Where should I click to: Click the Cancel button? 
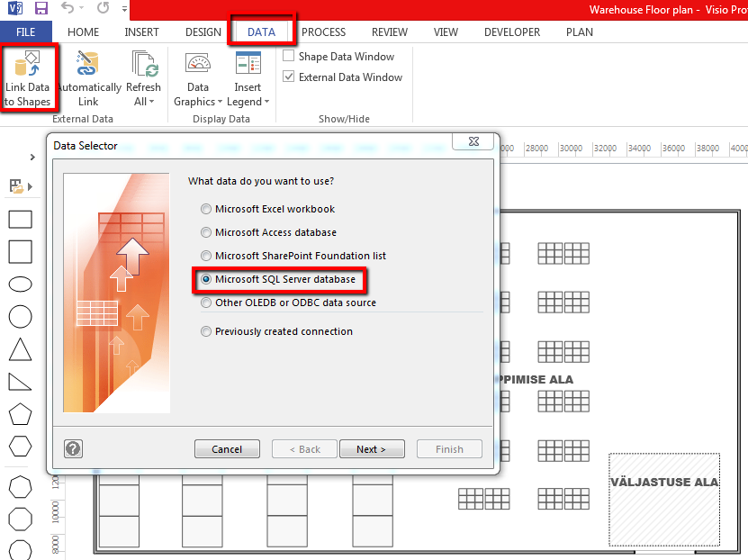point(227,449)
